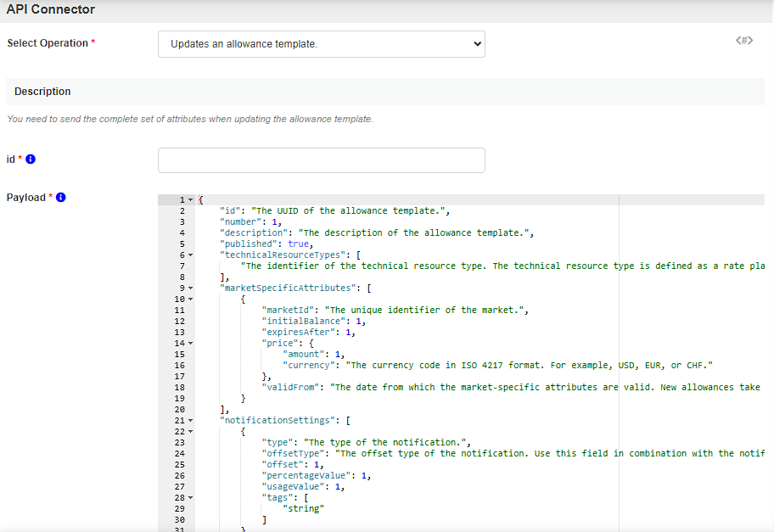The width and height of the screenshot is (774, 532).
Task: Click line number 18 in the editor gutter
Action: [179, 387]
